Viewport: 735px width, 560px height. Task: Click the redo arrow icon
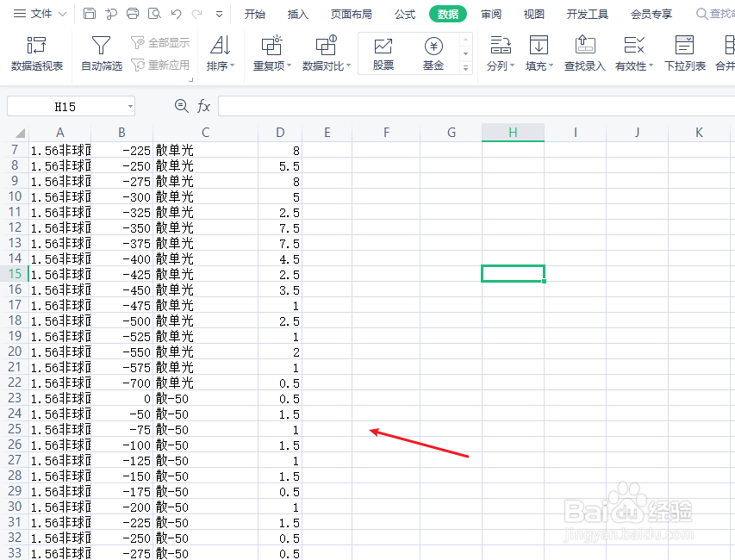(197, 14)
